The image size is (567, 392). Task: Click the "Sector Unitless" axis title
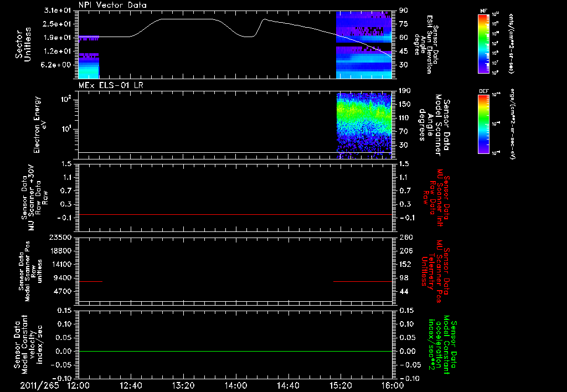[x=23, y=44]
